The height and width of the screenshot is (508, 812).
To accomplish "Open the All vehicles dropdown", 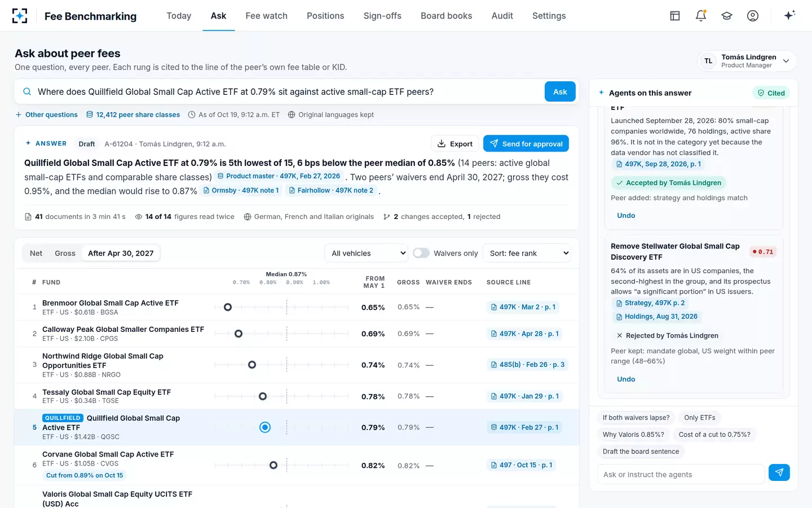I will click(x=367, y=253).
